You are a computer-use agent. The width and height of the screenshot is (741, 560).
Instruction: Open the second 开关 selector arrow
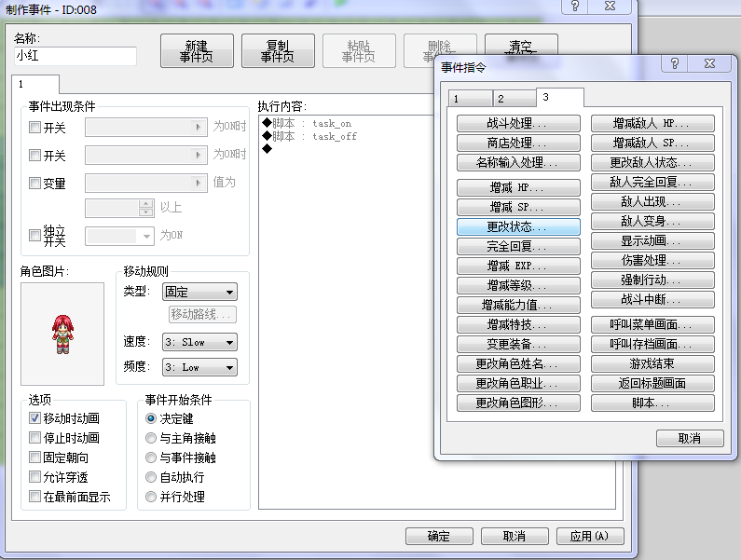(x=198, y=155)
